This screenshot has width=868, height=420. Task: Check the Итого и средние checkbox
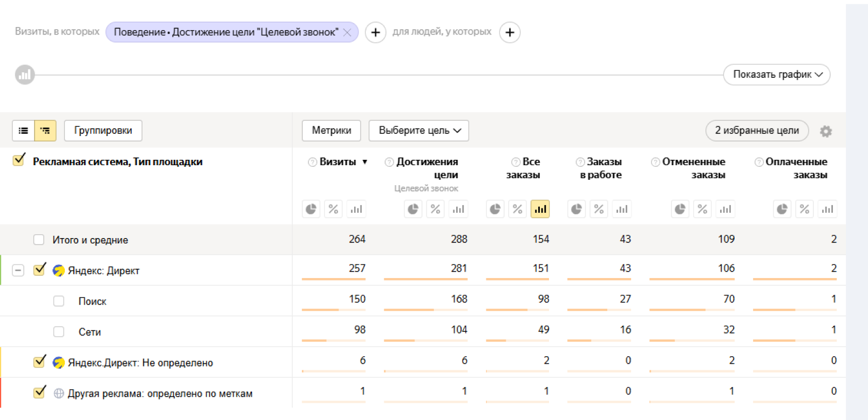(x=39, y=240)
